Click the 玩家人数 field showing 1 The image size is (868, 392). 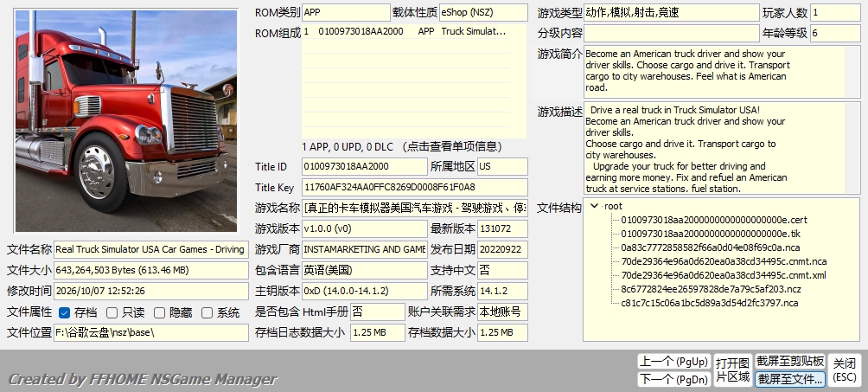pyautogui.click(x=835, y=12)
